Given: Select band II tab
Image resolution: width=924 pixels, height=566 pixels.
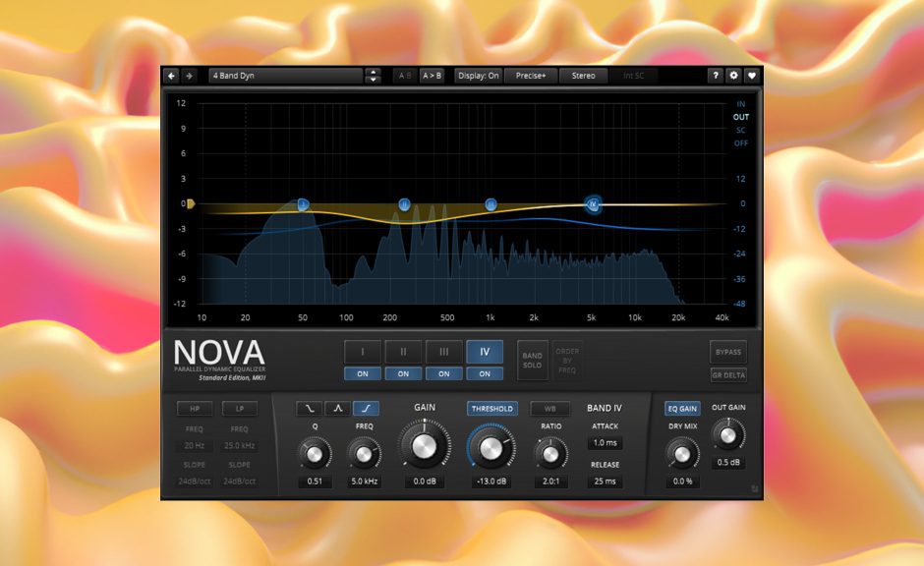Looking at the screenshot, I should [x=403, y=352].
